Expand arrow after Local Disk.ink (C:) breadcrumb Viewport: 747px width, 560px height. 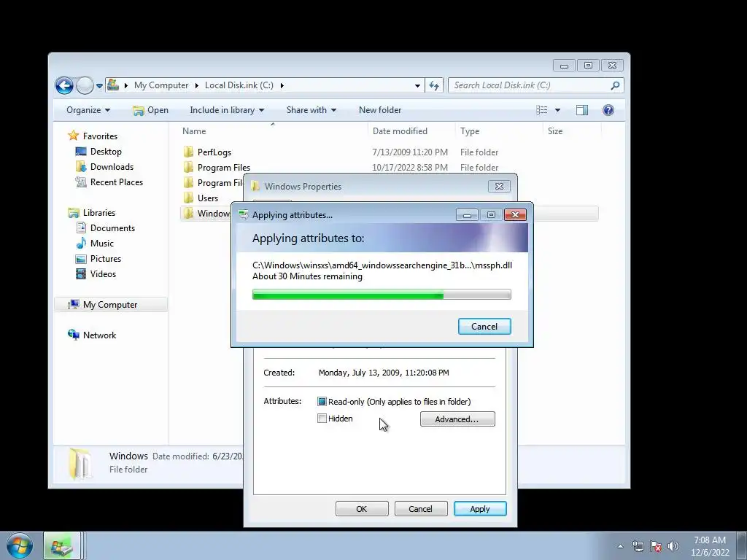click(282, 86)
